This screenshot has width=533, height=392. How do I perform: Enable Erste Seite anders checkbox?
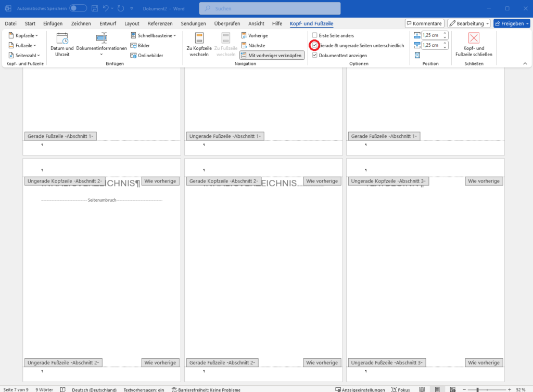(x=315, y=35)
